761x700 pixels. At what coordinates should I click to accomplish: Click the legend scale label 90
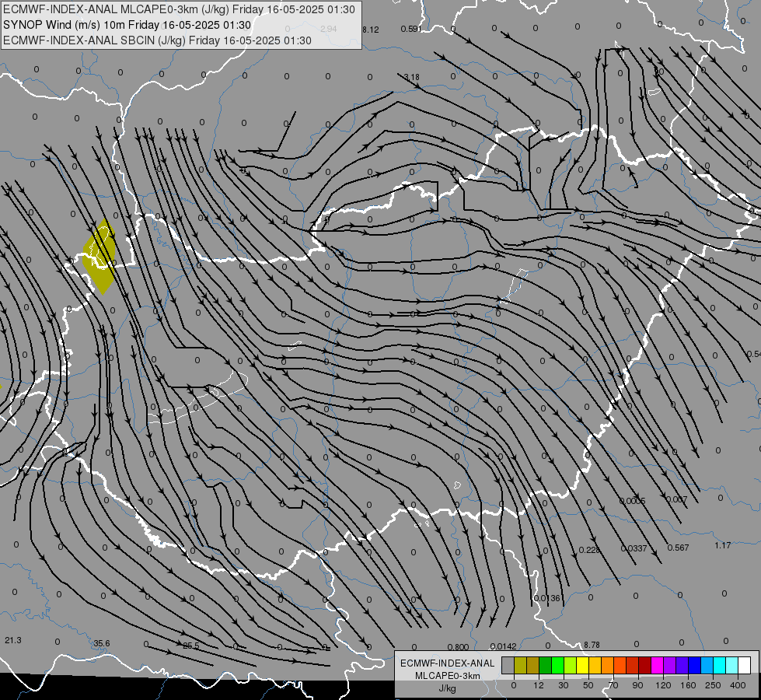(x=637, y=685)
